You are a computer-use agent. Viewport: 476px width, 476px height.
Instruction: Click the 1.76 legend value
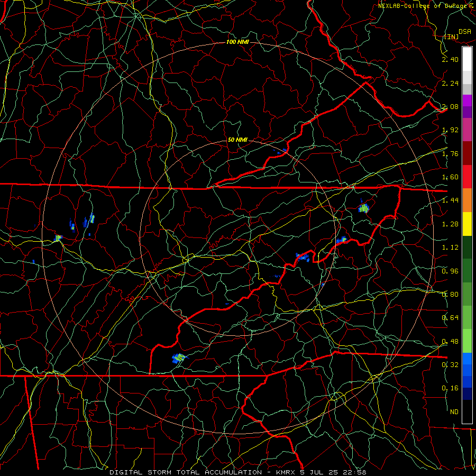pyautogui.click(x=450, y=153)
